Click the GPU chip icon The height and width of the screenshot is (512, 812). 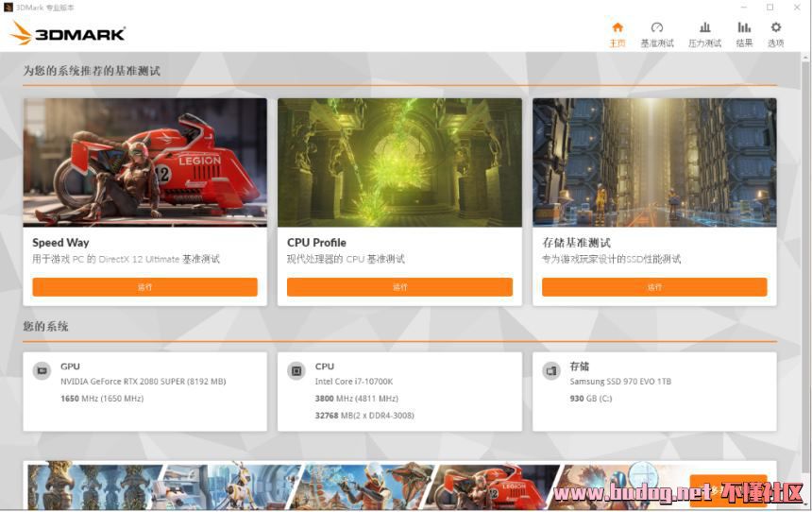pyautogui.click(x=42, y=370)
